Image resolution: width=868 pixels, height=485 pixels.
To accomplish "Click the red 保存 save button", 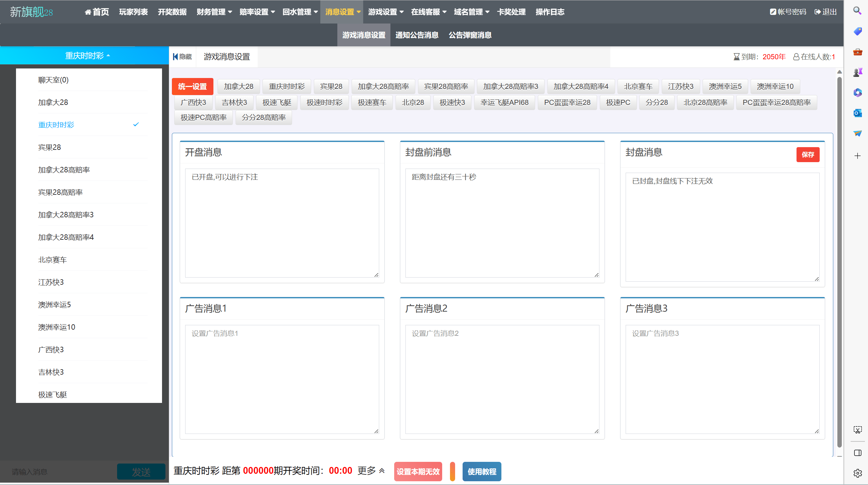I will pos(808,155).
